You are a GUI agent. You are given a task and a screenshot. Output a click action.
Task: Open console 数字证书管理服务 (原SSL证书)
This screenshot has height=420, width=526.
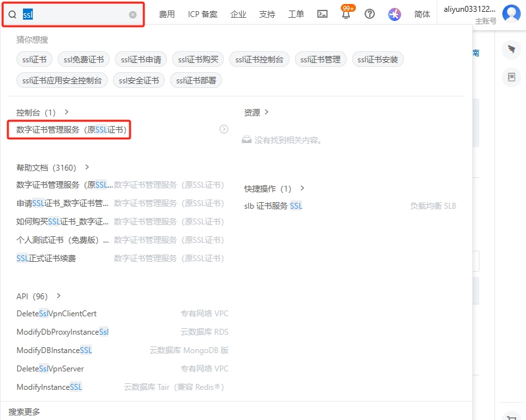(72, 129)
